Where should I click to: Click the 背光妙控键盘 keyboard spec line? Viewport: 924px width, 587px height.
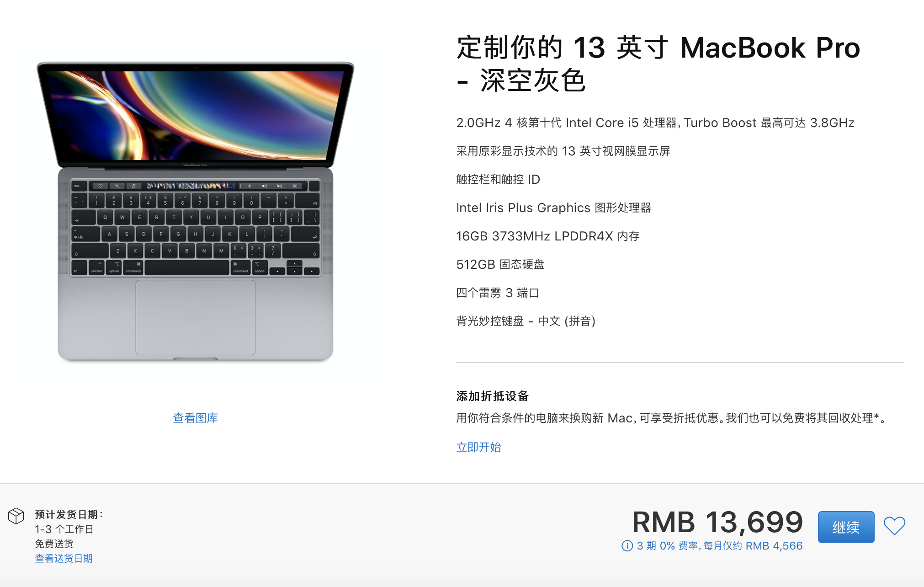click(526, 321)
